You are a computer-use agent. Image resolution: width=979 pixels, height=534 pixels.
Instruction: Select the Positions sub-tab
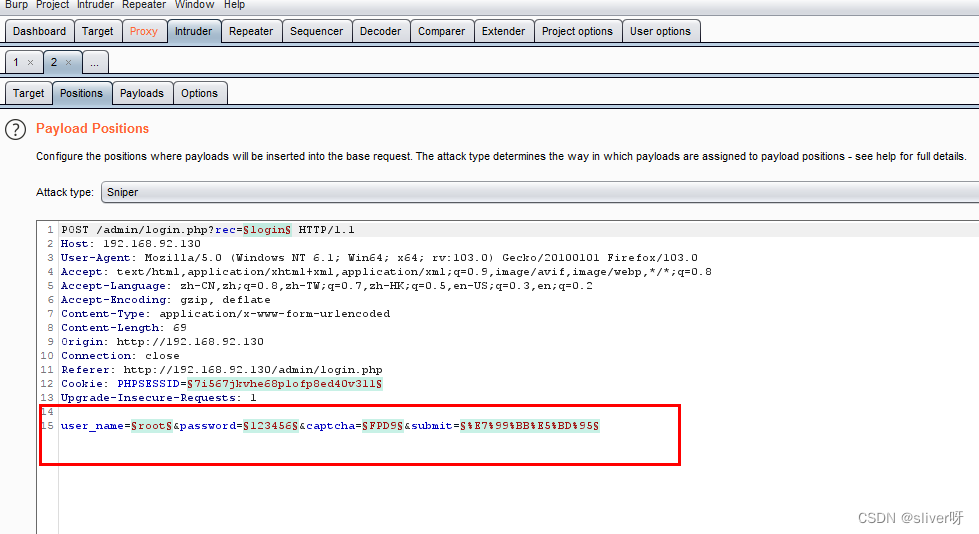tap(81, 93)
